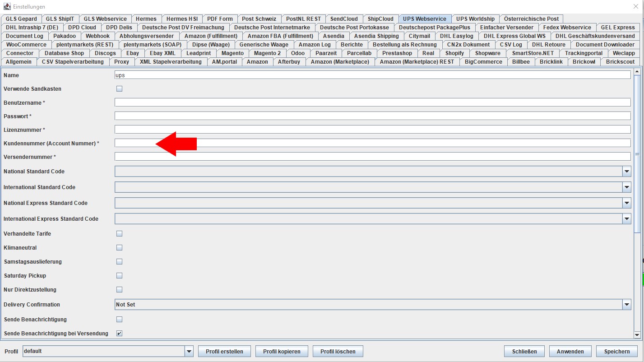The width and height of the screenshot is (644, 362).
Task: Click the scrollbar down arrow
Action: click(637, 334)
